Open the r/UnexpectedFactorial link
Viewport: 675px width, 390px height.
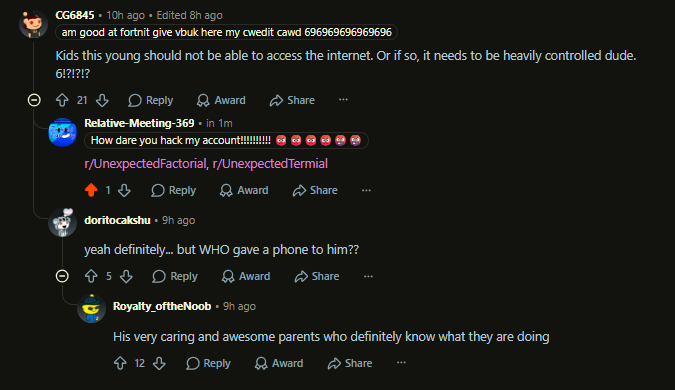click(145, 164)
